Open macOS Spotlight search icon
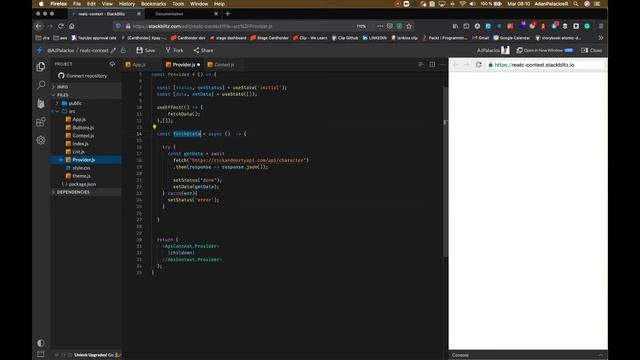Viewport: 640px width, 360px height. (x=576, y=4)
